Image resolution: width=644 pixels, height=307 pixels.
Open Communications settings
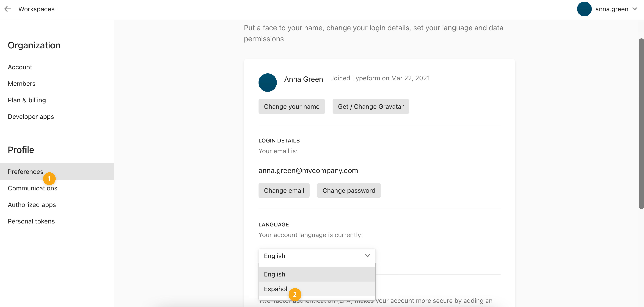33,188
